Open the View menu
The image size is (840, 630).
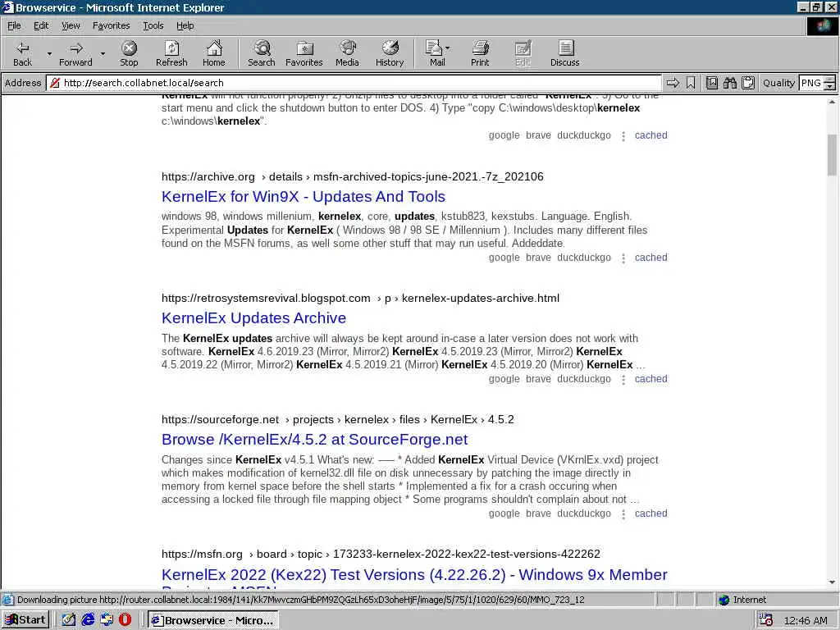(71, 25)
